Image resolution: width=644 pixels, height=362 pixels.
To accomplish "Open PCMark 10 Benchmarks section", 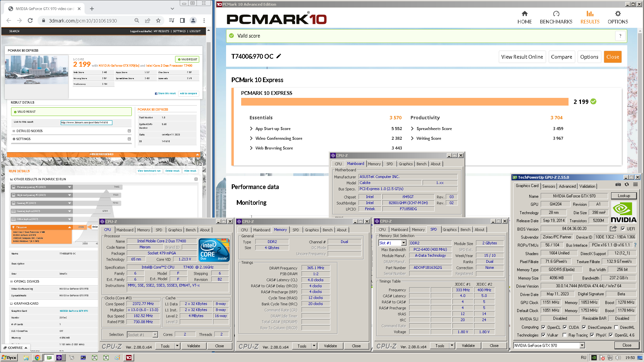I will (x=556, y=17).
